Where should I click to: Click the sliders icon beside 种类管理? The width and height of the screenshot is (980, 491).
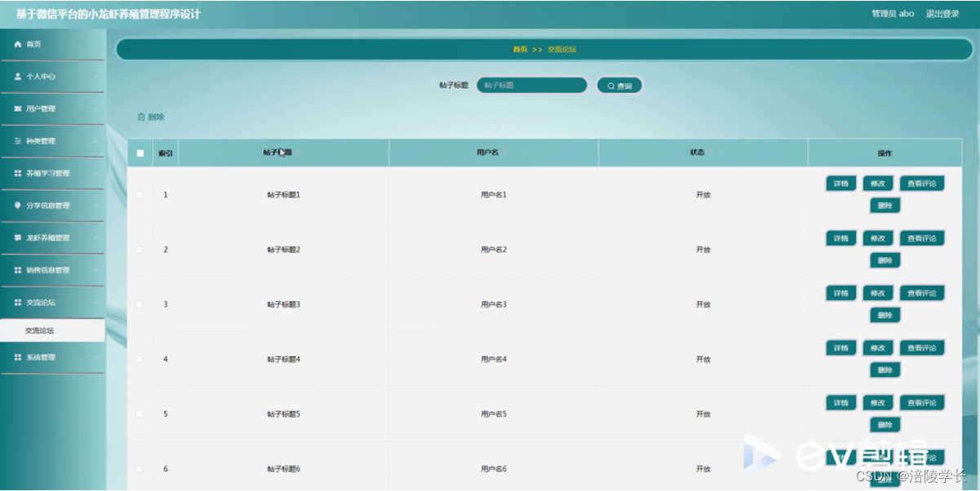[x=18, y=141]
